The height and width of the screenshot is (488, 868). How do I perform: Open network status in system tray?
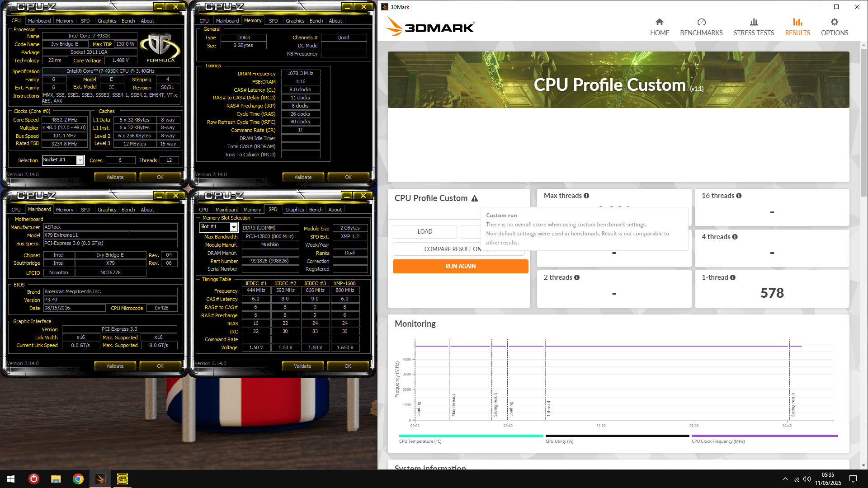click(x=797, y=479)
